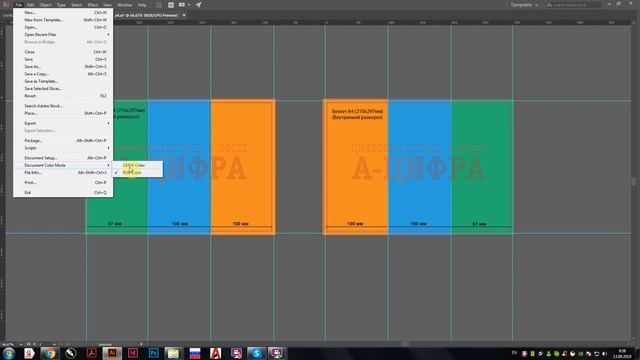Click the Stock libraries icon in top bar
This screenshot has width=640, height=360.
pyautogui.click(x=171, y=5)
